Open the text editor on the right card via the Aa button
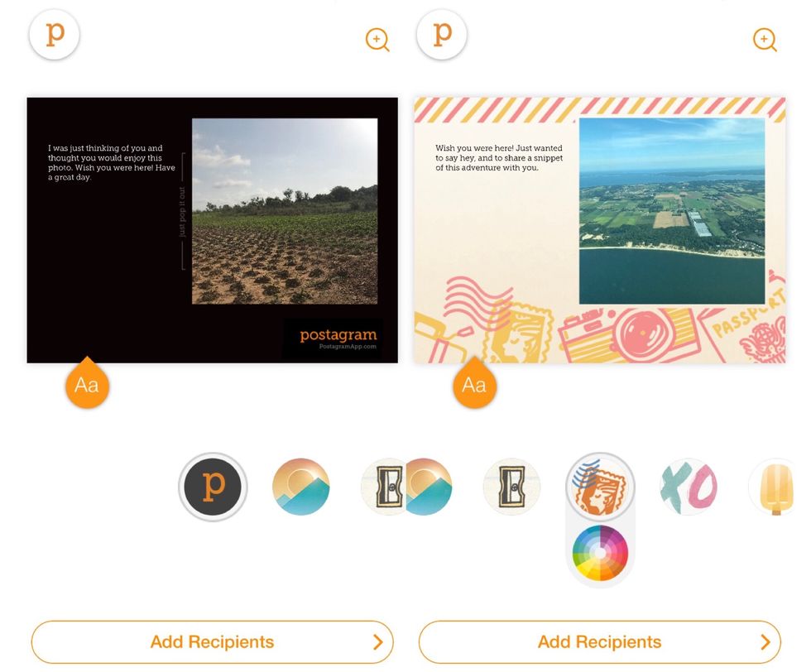This screenshot has height=672, width=811. pyautogui.click(x=474, y=383)
